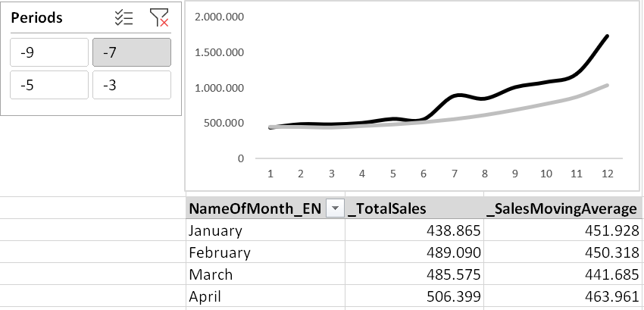Screen dimensions: 644x310
Task: Select the -9 period slicer item
Action: point(49,52)
